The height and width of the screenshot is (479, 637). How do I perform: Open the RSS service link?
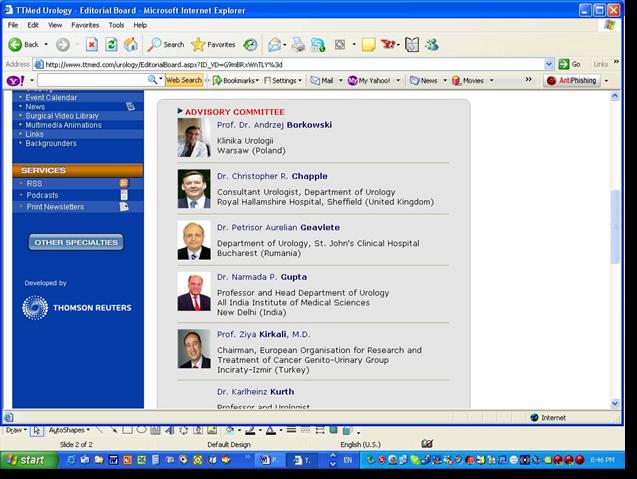(34, 184)
